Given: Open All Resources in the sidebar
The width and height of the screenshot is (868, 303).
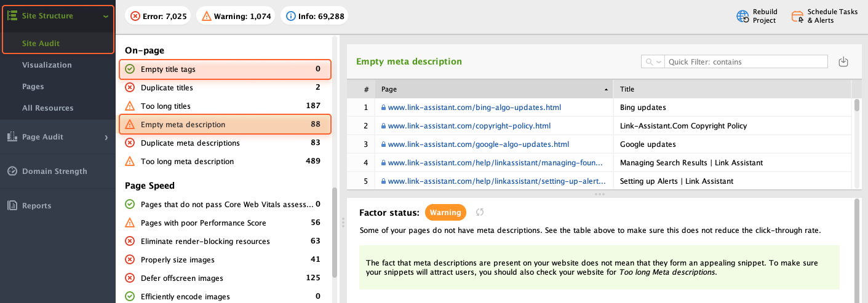Looking at the screenshot, I should point(47,108).
